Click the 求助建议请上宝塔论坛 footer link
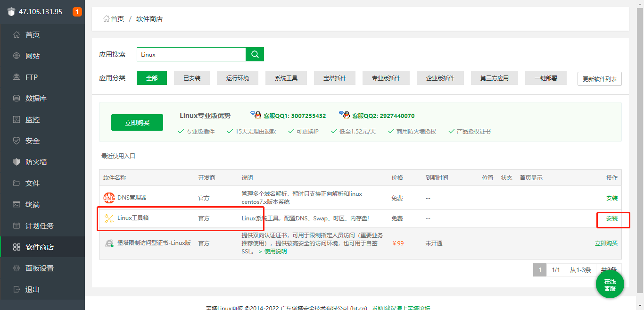Viewport: 644px width, 310px height. pyautogui.click(x=401, y=308)
